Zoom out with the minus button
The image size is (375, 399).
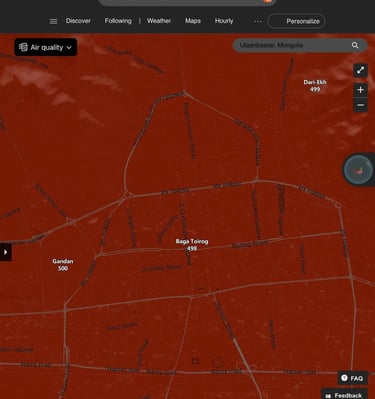360,105
